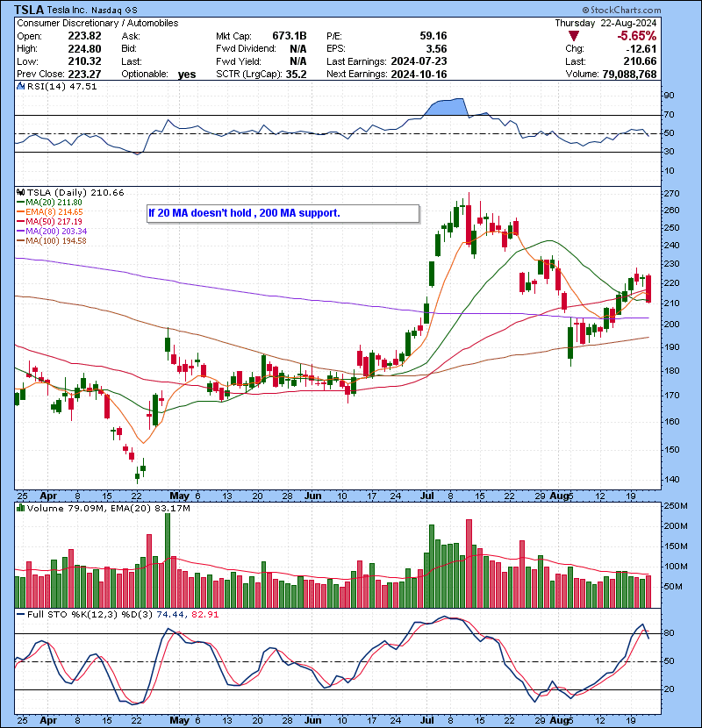Image resolution: width=702 pixels, height=728 pixels.
Task: Click the '20 MA doesn't hold' annotation box
Action: coord(283,213)
